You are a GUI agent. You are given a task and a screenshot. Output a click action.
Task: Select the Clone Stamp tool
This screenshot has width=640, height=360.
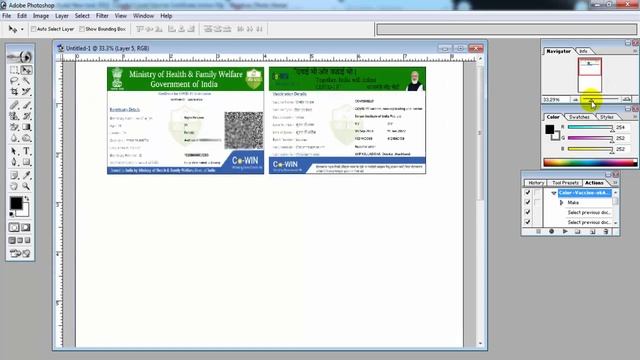14,116
